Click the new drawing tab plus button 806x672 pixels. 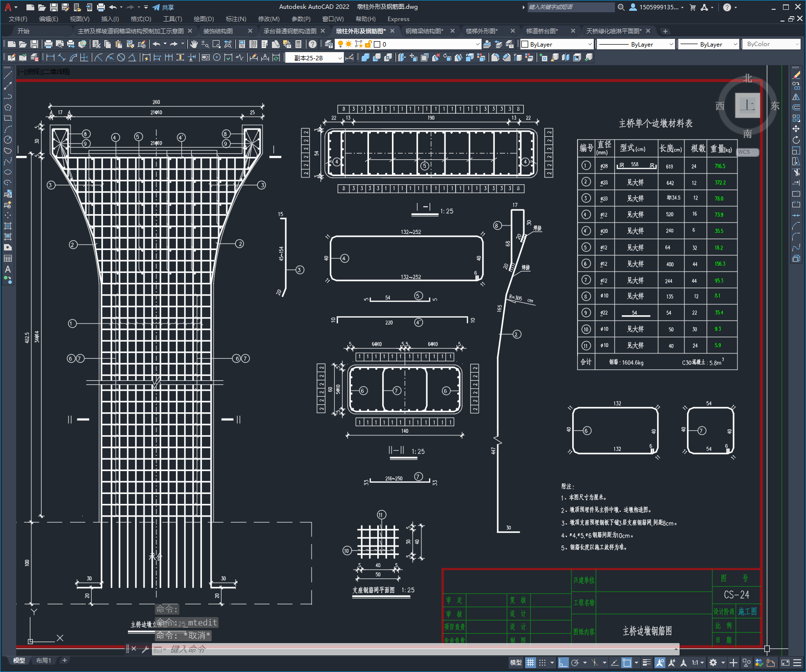(665, 31)
